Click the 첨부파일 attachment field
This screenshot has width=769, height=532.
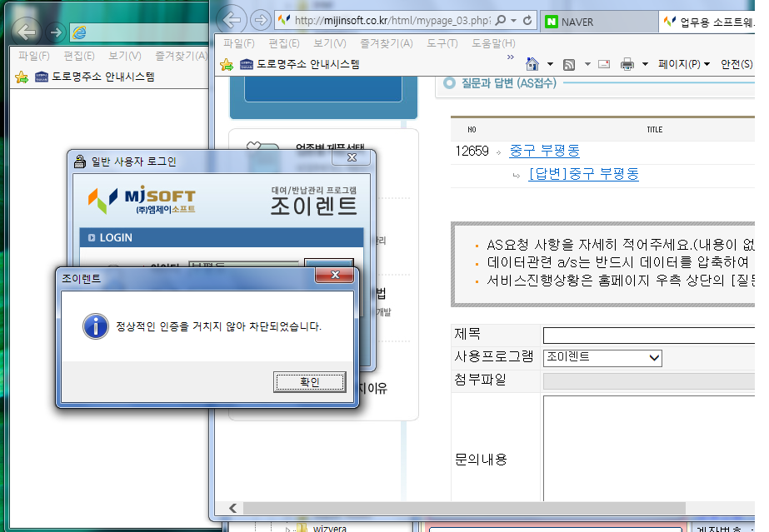tap(648, 381)
